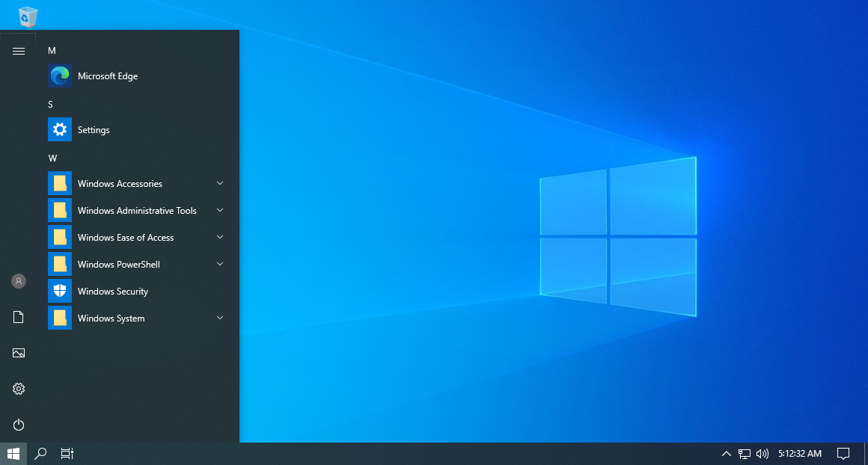The image size is (868, 465).
Task: Show hidden tray icons chevron
Action: click(x=727, y=454)
